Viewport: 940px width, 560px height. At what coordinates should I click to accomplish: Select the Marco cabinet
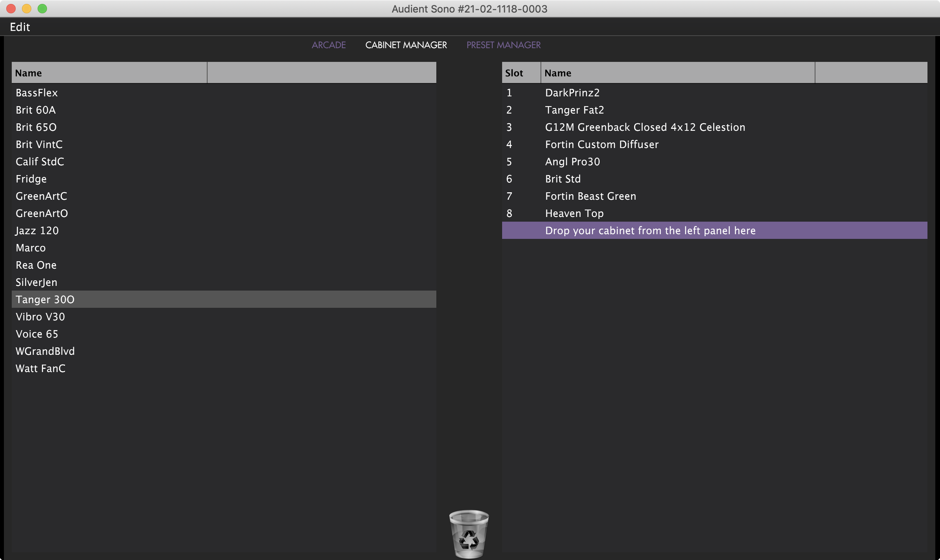point(224,248)
